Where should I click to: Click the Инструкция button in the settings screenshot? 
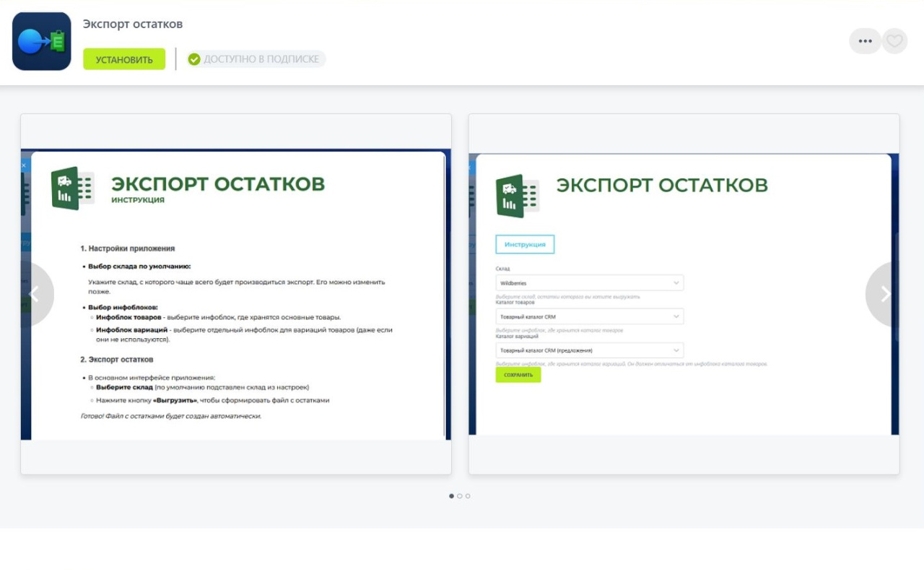coord(525,244)
